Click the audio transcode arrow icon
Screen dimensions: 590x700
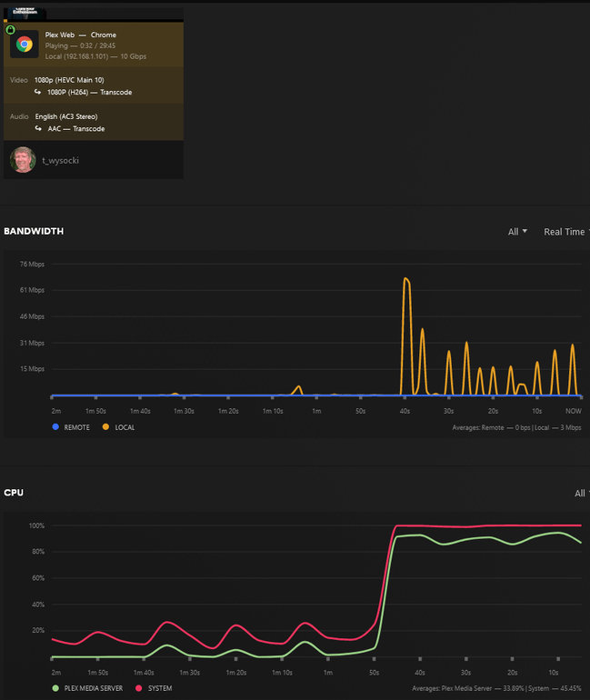coord(38,128)
